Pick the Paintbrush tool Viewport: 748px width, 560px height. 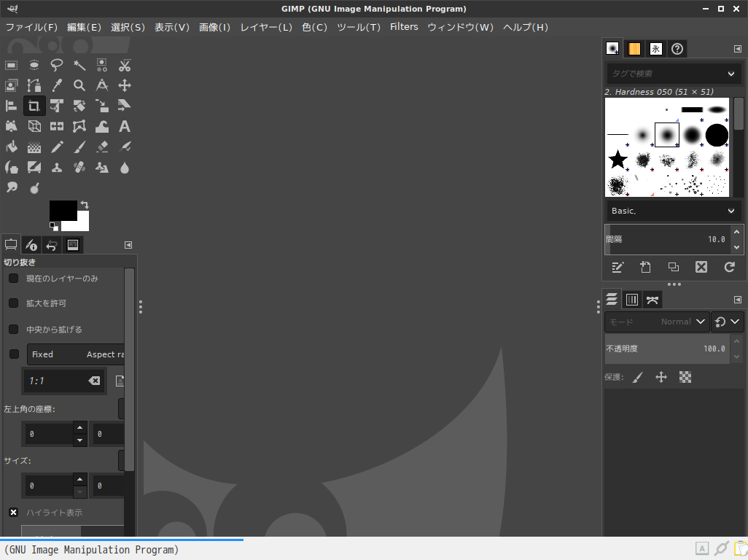(79, 147)
